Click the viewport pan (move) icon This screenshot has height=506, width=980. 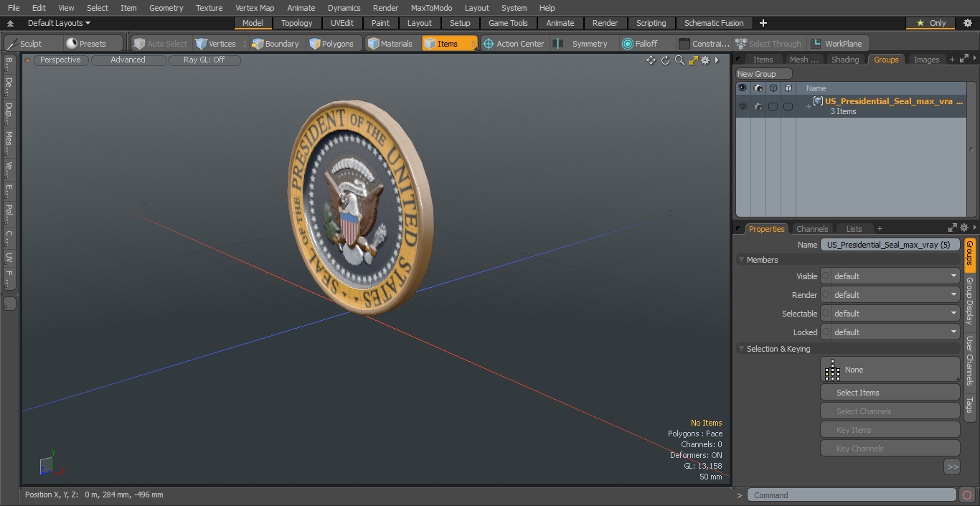[x=651, y=60]
